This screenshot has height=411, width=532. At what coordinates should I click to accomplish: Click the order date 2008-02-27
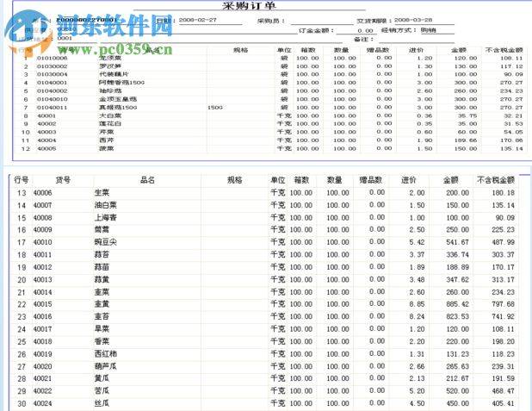click(198, 20)
